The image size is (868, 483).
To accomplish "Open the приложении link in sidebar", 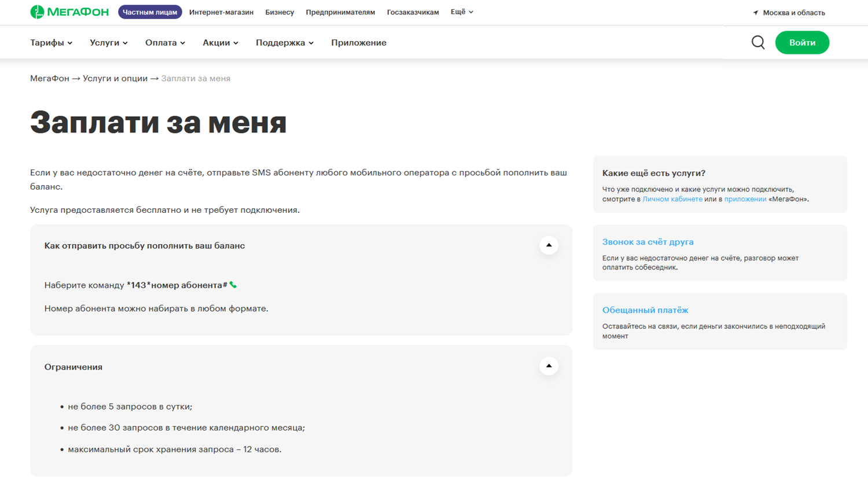I will pos(745,199).
